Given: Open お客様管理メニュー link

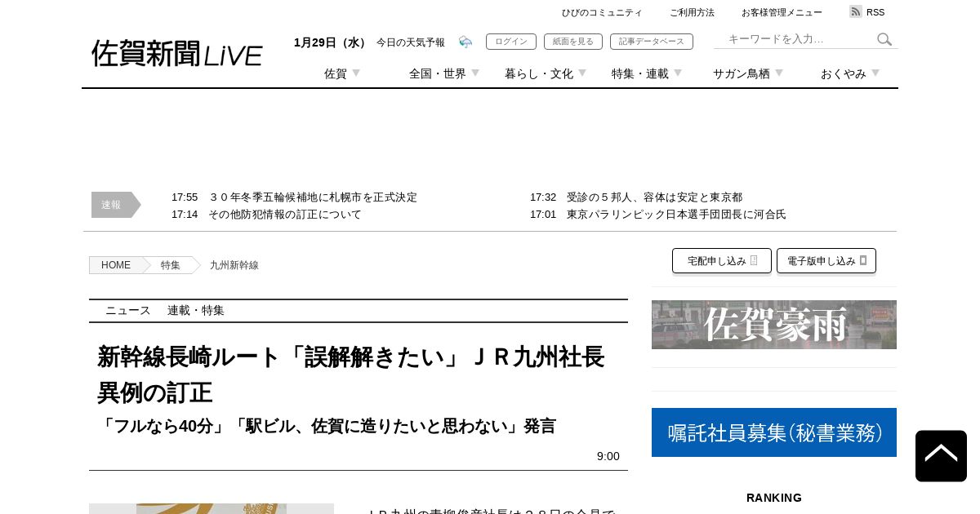Looking at the screenshot, I should pyautogui.click(x=782, y=12).
